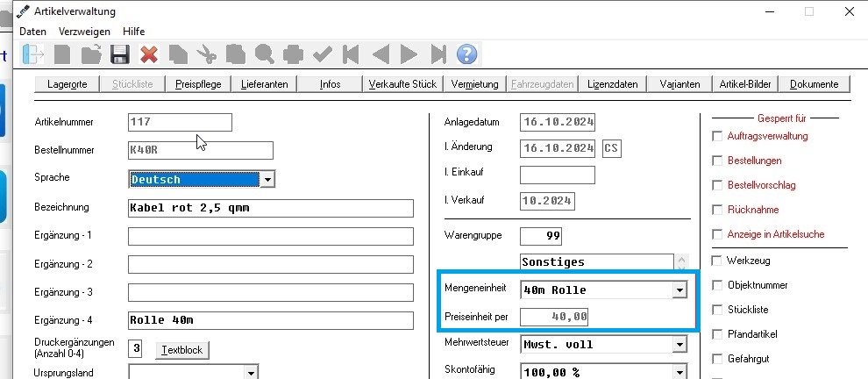Click the empty l. Einkauf date field
868x379 pixels.
click(x=558, y=175)
